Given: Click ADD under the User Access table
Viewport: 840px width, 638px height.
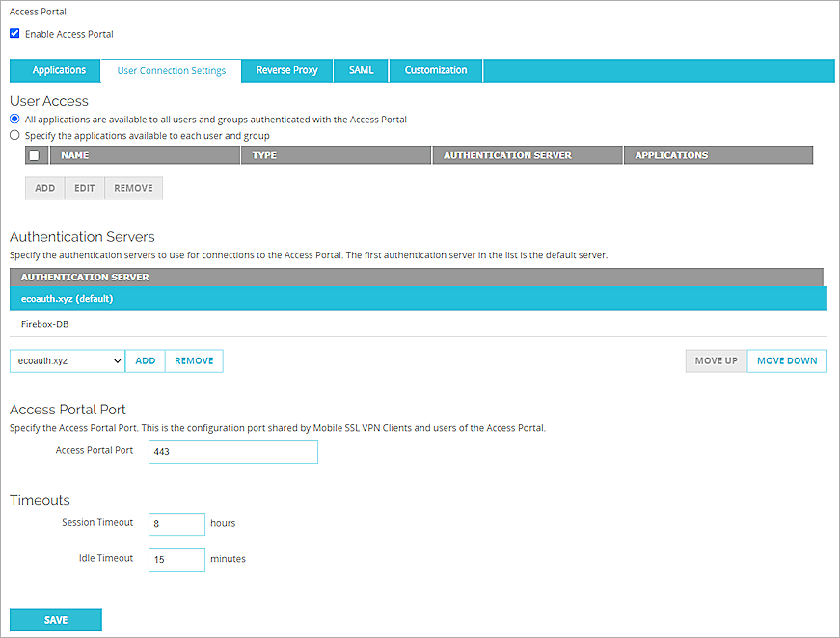Looking at the screenshot, I should coord(44,188).
